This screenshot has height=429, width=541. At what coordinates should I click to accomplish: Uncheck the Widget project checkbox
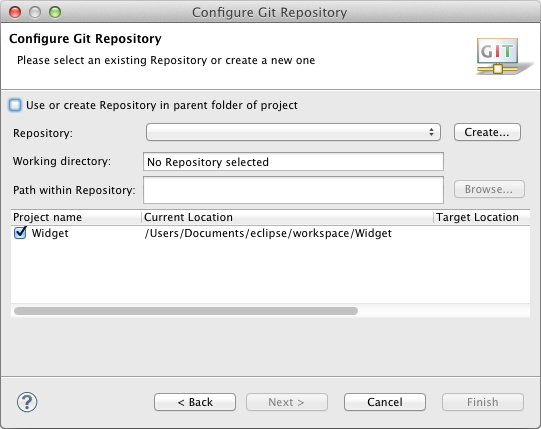click(20, 233)
